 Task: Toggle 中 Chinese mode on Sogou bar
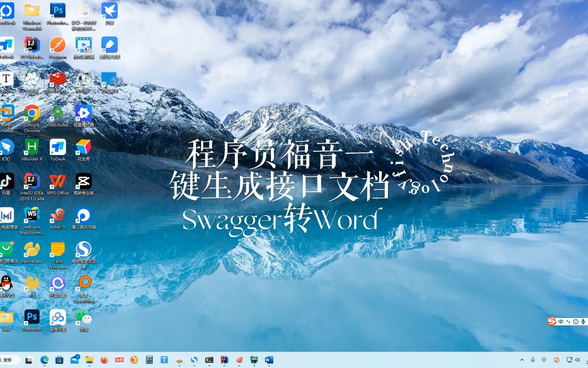coord(561,322)
